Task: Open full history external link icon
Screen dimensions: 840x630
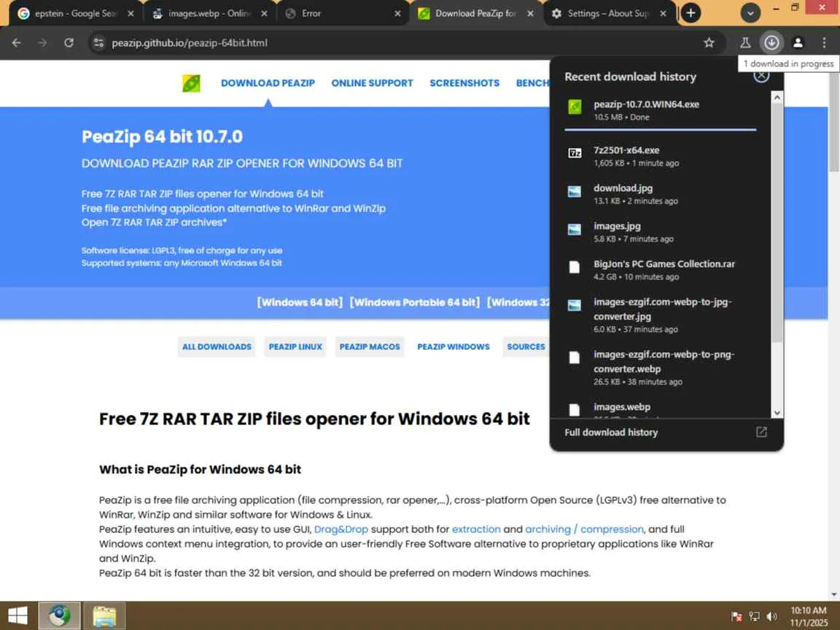Action: coord(761,432)
